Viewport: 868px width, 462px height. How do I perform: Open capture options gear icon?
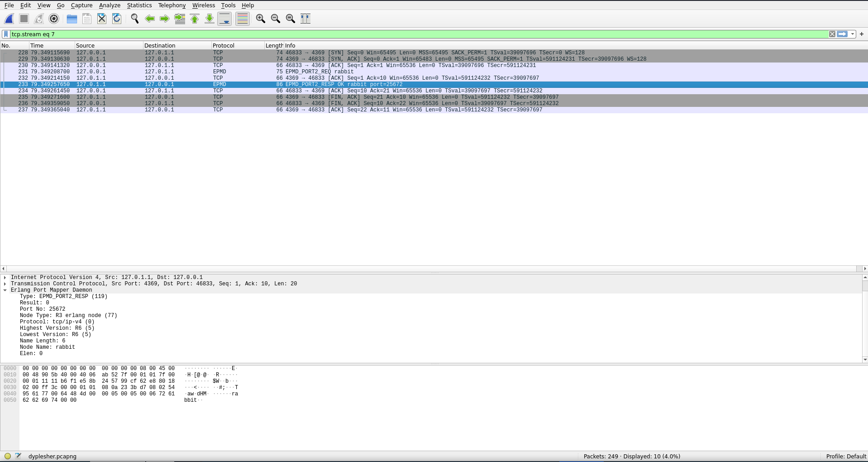pos(54,19)
